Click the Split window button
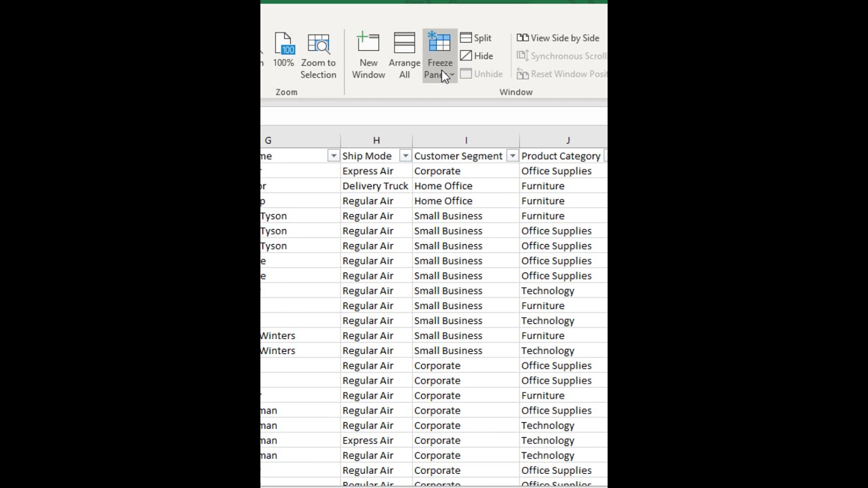This screenshot has height=488, width=868. point(476,38)
